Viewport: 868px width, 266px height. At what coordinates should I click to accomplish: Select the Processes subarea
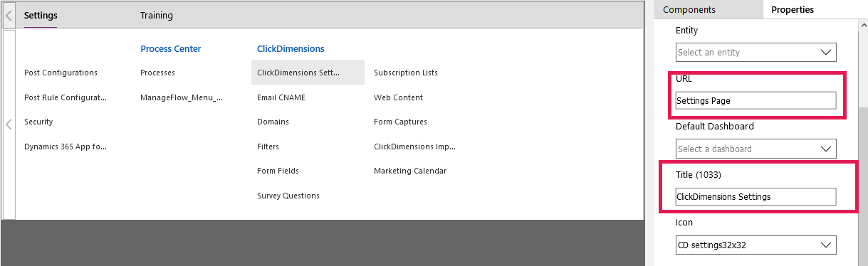157,73
